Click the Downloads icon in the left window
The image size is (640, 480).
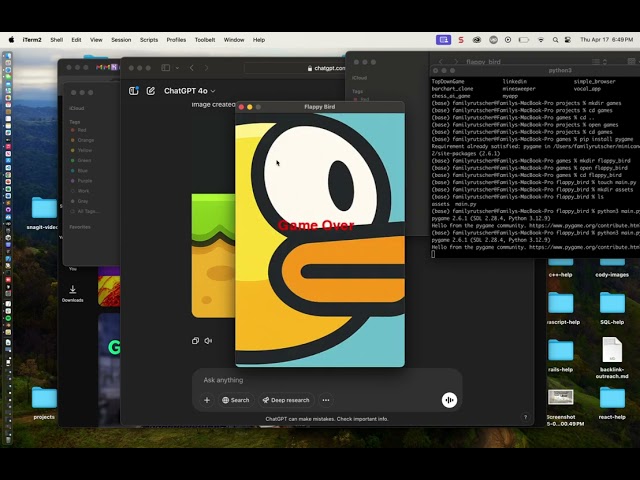(73, 293)
